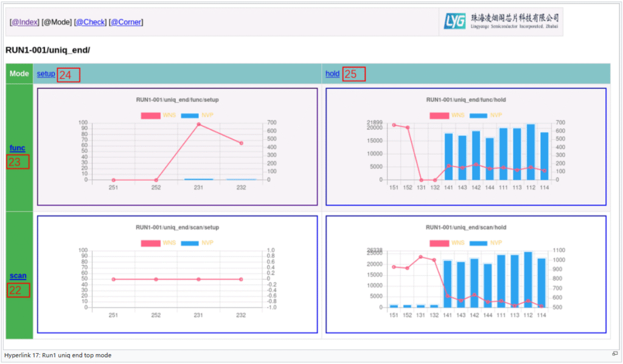Click NVP blue swatch in scan/setup chart
Image resolution: width=623 pixels, height=364 pixels.
click(x=189, y=243)
